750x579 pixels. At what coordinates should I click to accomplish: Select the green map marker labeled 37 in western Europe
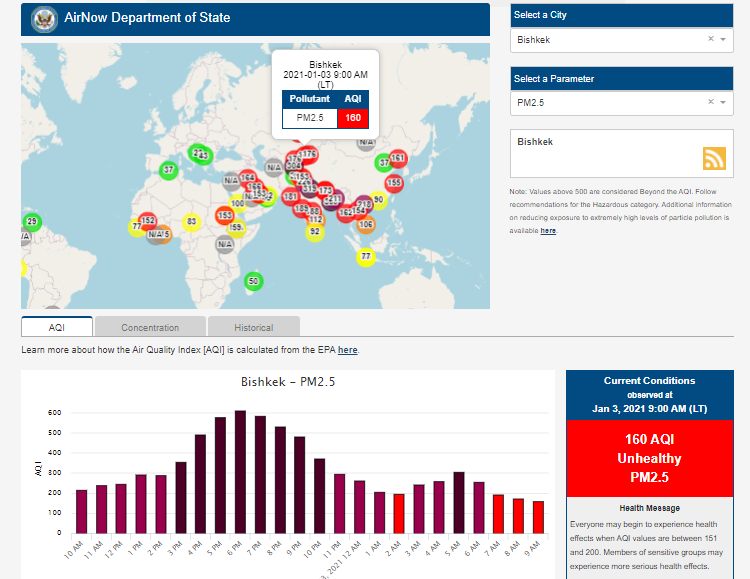(169, 170)
